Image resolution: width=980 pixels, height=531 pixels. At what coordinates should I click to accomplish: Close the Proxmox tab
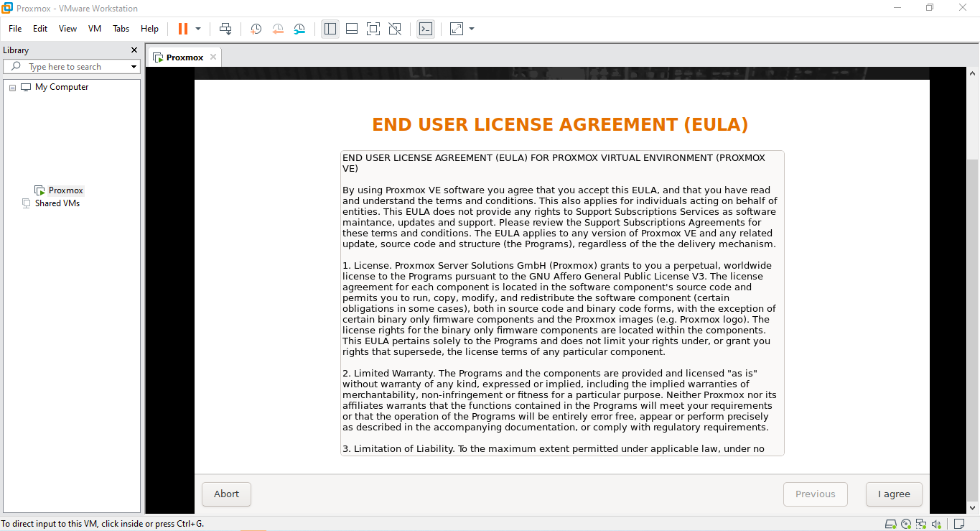tap(213, 57)
